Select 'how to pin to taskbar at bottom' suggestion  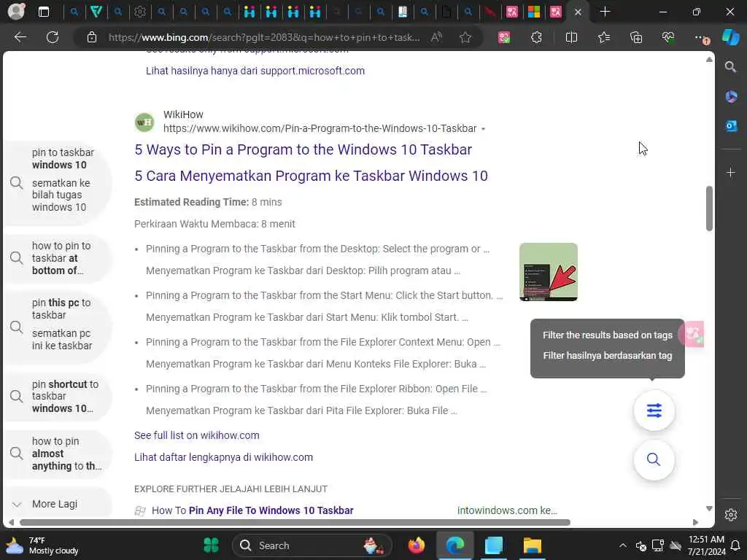click(x=58, y=258)
